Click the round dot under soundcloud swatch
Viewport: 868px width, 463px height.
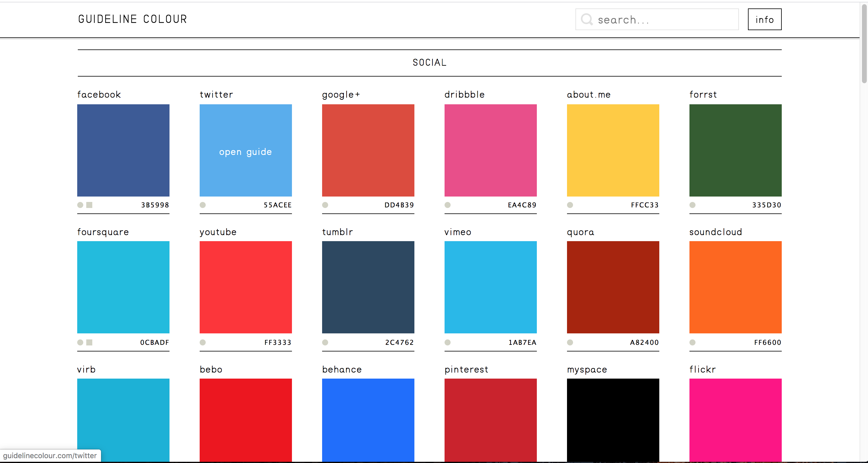click(x=692, y=342)
